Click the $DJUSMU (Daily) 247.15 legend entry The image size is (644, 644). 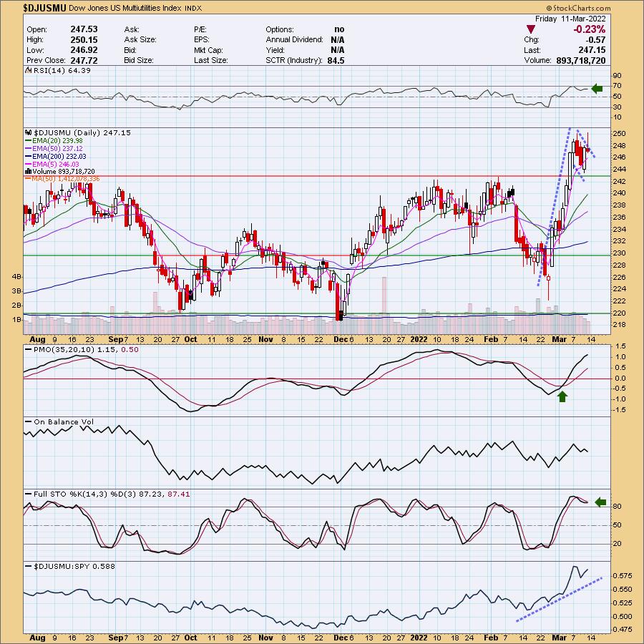point(82,132)
